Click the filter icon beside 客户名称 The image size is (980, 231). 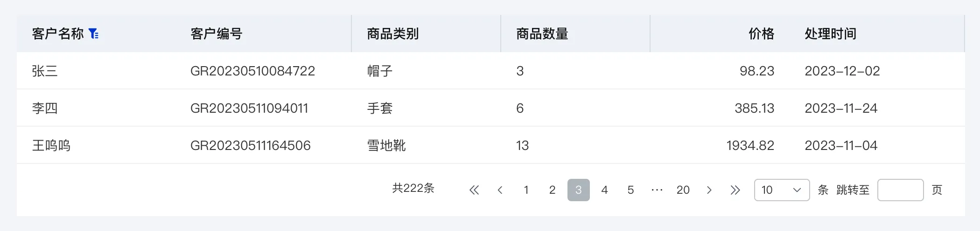[x=94, y=34]
